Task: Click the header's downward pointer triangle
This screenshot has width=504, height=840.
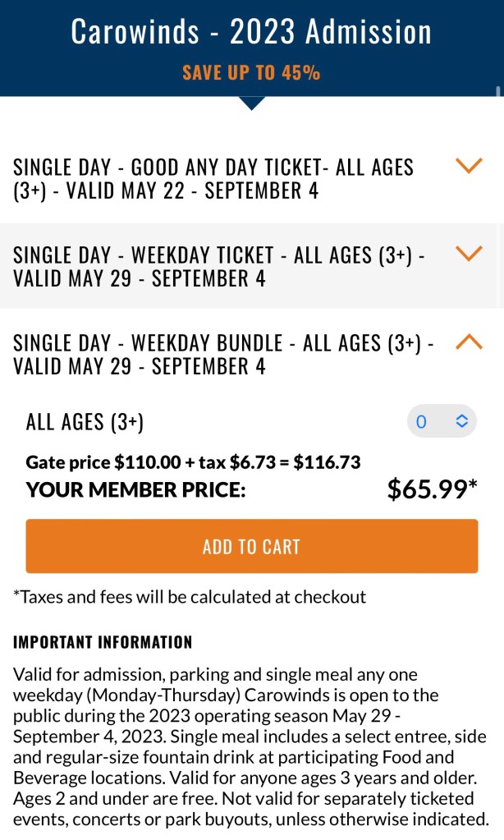Action: tap(252, 103)
